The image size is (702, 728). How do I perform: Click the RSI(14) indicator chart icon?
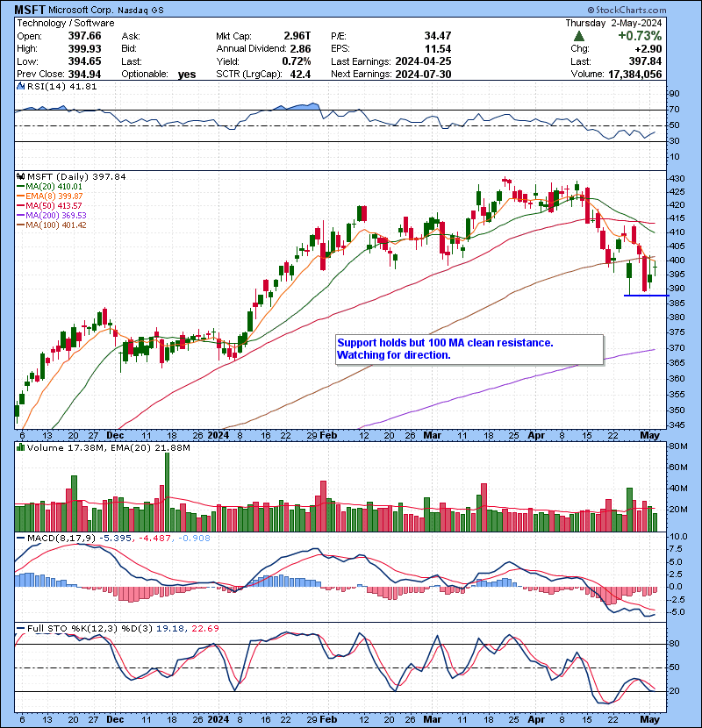pyautogui.click(x=20, y=86)
